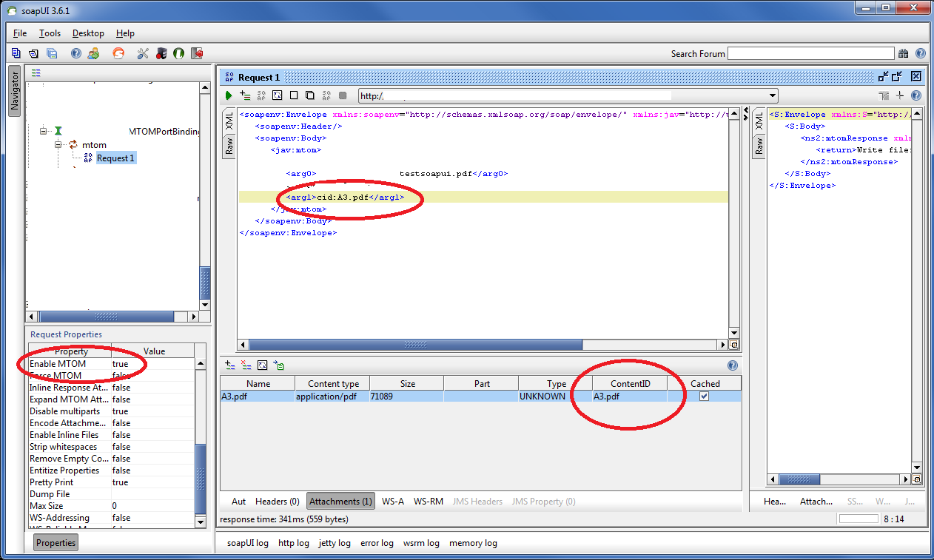
Task: Exit soapUI using the red door icon
Action: tap(196, 53)
